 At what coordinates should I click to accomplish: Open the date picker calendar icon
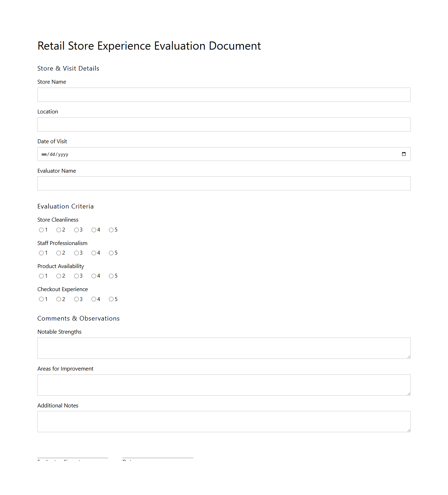[404, 154]
